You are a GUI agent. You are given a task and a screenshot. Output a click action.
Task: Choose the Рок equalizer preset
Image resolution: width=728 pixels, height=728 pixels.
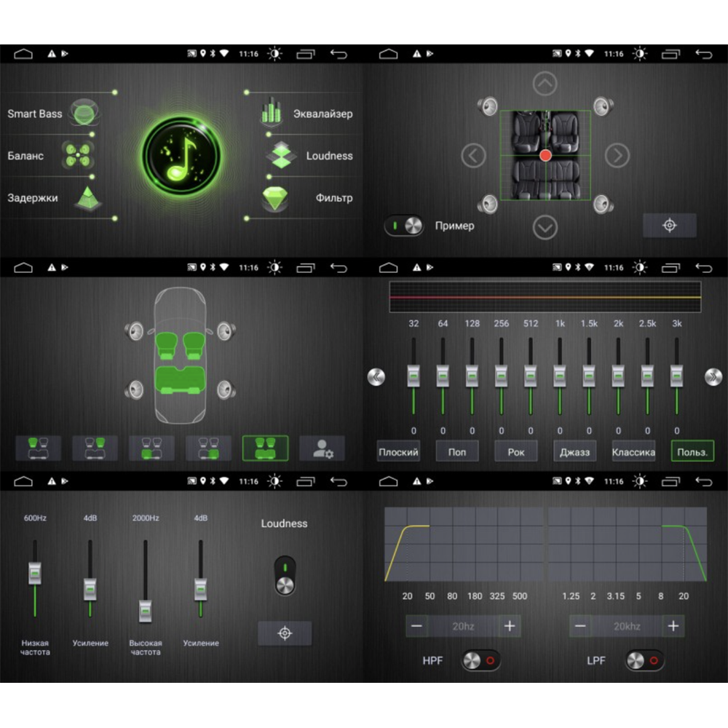tap(516, 452)
